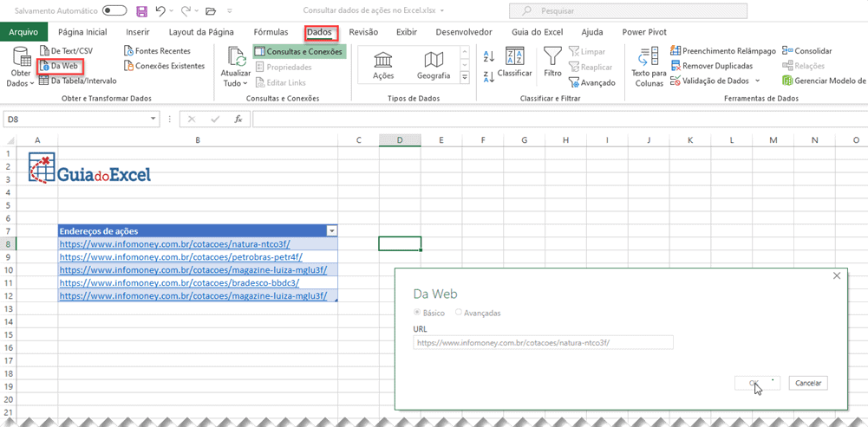Click the Conexões Existentes icon

click(129, 66)
